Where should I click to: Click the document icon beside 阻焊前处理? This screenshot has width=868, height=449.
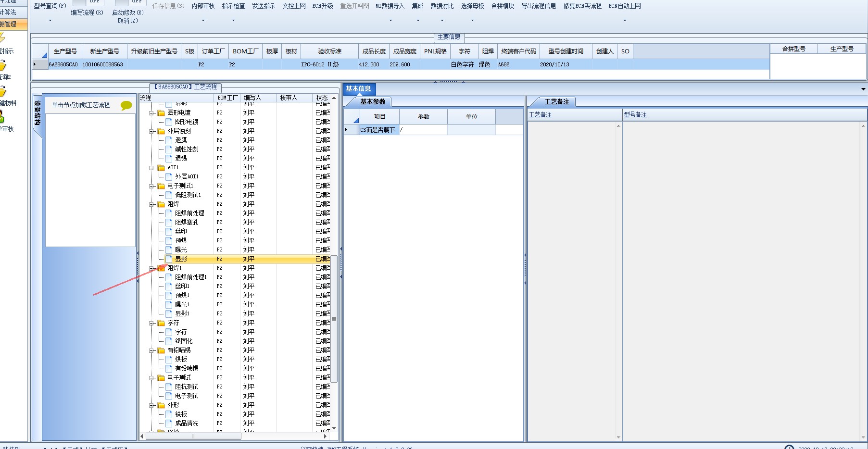[x=169, y=213]
